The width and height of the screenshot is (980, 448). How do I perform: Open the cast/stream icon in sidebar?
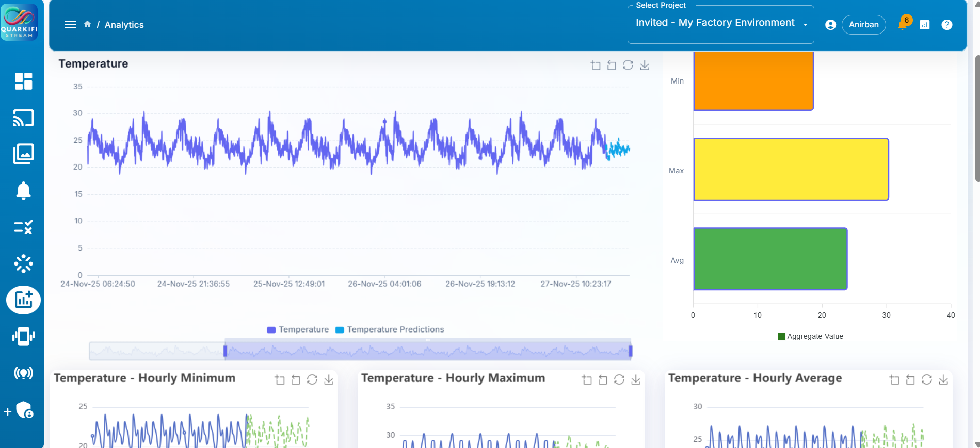point(23,118)
